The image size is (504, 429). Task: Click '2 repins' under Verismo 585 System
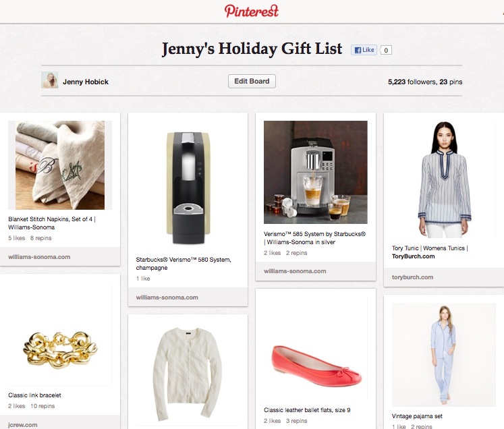297,253
